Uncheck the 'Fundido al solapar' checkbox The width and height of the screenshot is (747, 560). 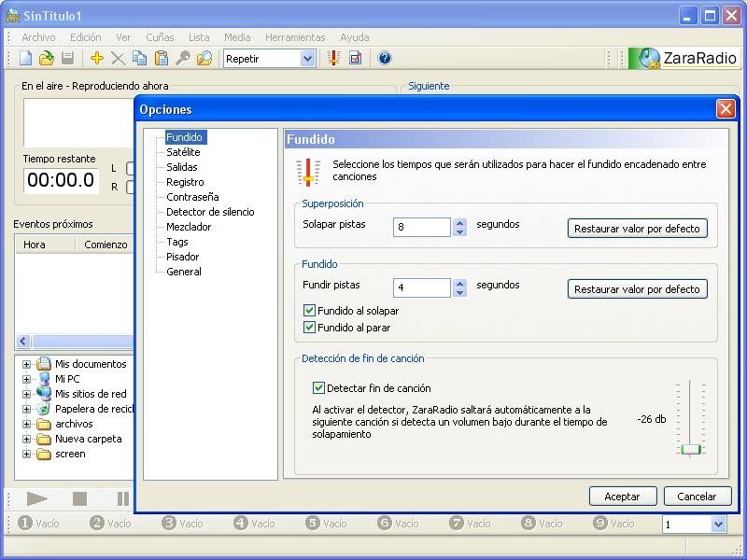[310, 311]
